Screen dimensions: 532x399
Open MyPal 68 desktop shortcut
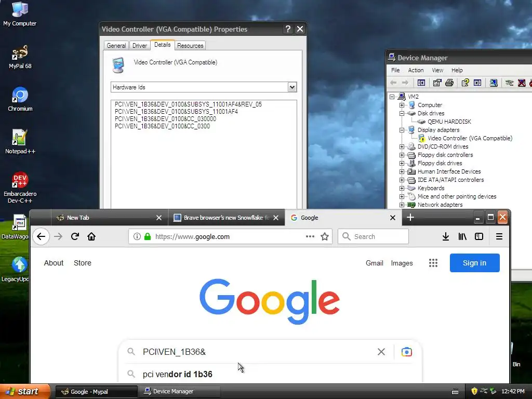20,57
